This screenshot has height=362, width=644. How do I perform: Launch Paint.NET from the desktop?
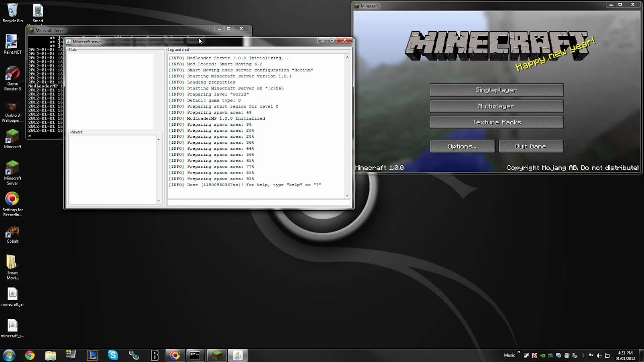point(13,44)
